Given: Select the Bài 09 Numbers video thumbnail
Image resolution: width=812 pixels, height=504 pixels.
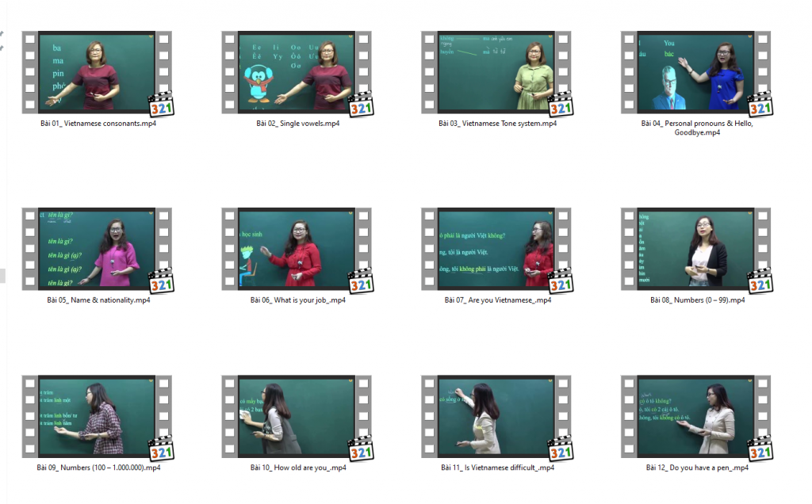Looking at the screenshot, I should pos(96,416).
